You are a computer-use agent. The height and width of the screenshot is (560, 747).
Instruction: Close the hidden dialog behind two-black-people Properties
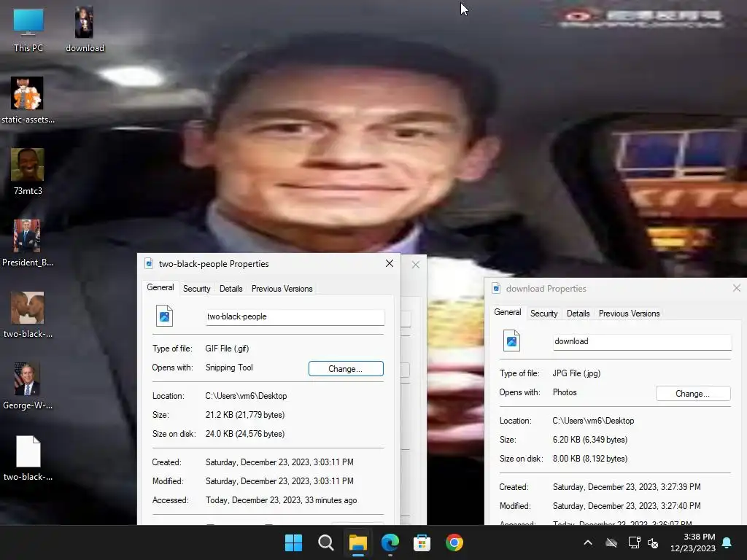(415, 265)
